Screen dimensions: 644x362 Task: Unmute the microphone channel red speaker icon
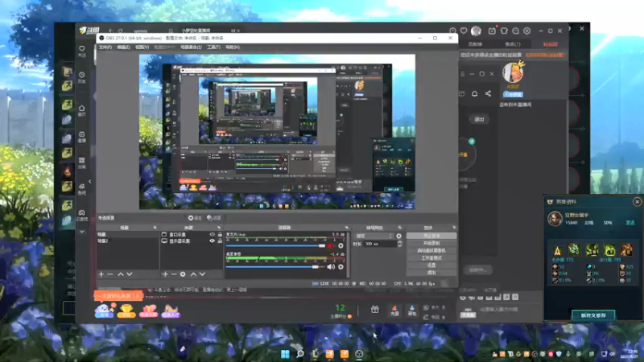(331, 246)
